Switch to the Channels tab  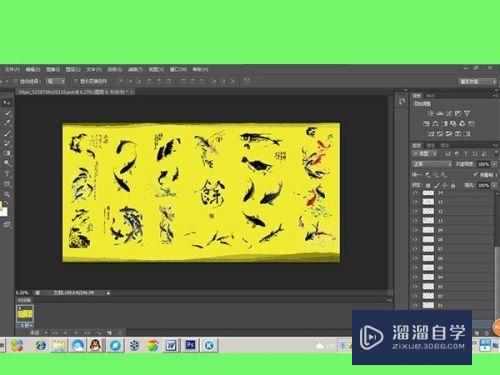(431, 146)
